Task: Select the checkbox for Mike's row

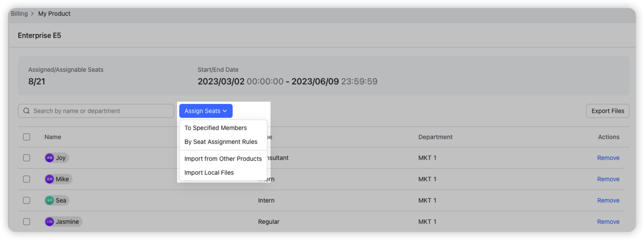Action: click(x=26, y=179)
